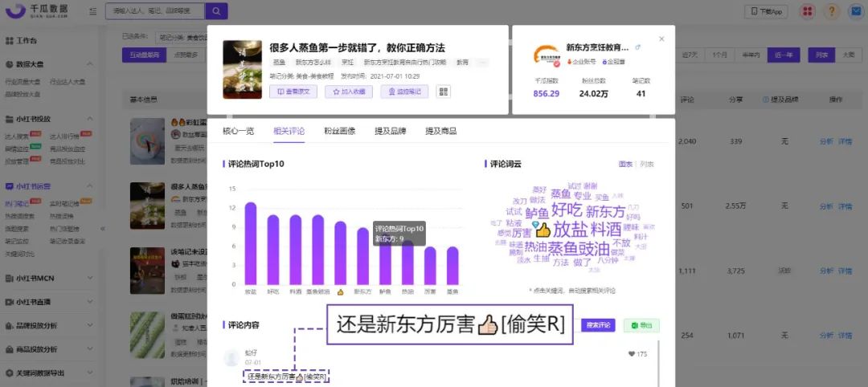Select the 半年内 time filter
The height and width of the screenshot is (387, 868).
[751, 55]
